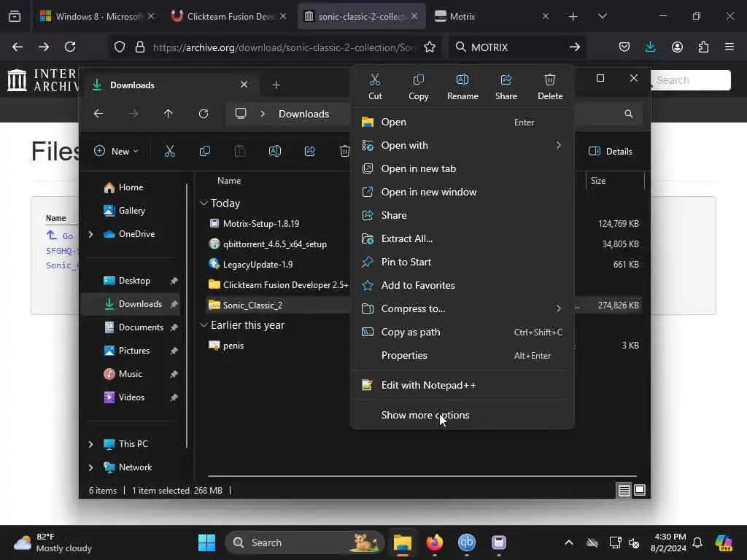The image size is (747, 560).
Task: Open qBittorrent from the taskbar
Action: 466,542
